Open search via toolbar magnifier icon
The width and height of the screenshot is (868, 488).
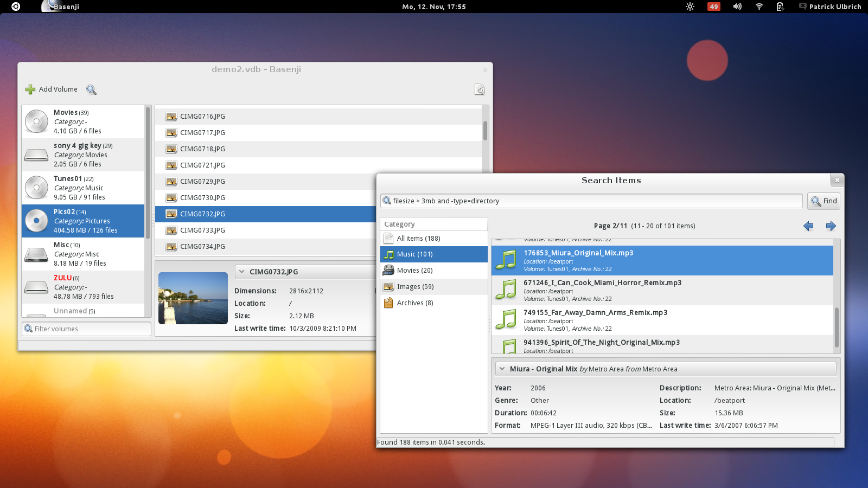tap(91, 89)
